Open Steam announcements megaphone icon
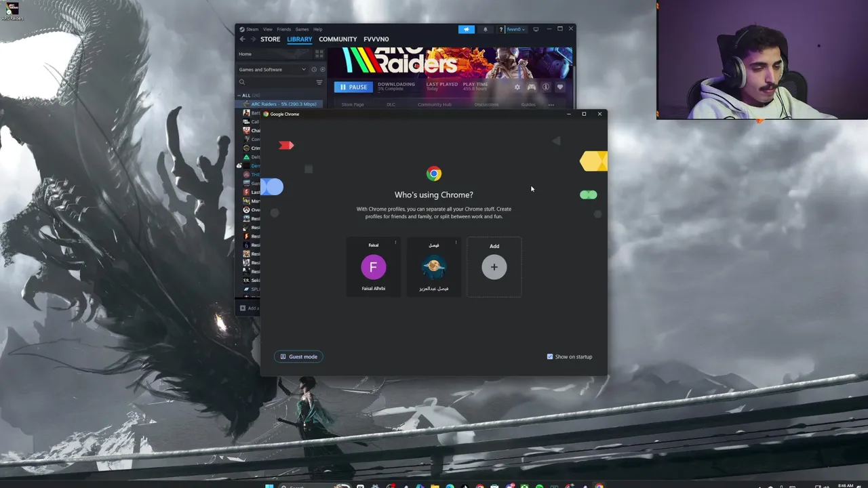Viewport: 868px width, 488px height. coord(467,29)
